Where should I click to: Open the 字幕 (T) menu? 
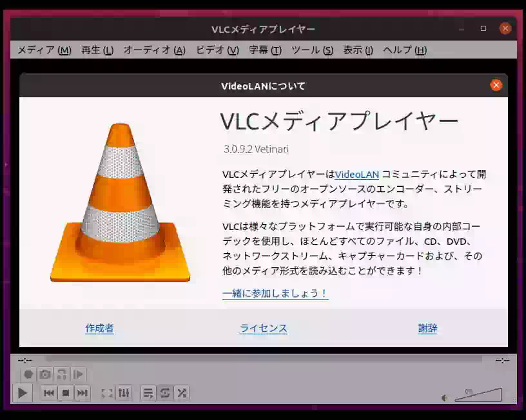click(265, 50)
